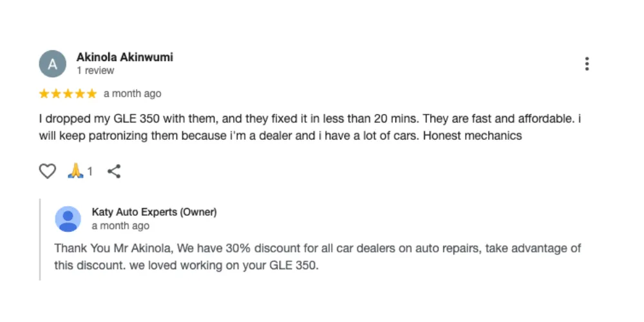This screenshot has width=644, height=322.
Task: Click the Katy Auto Experts owner avatar
Action: click(68, 219)
